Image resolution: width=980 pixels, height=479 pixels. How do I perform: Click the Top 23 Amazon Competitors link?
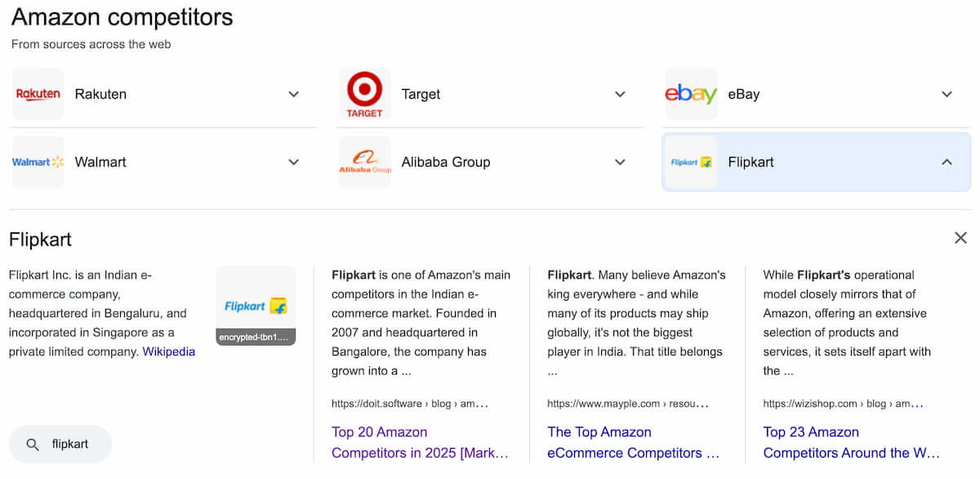point(850,441)
